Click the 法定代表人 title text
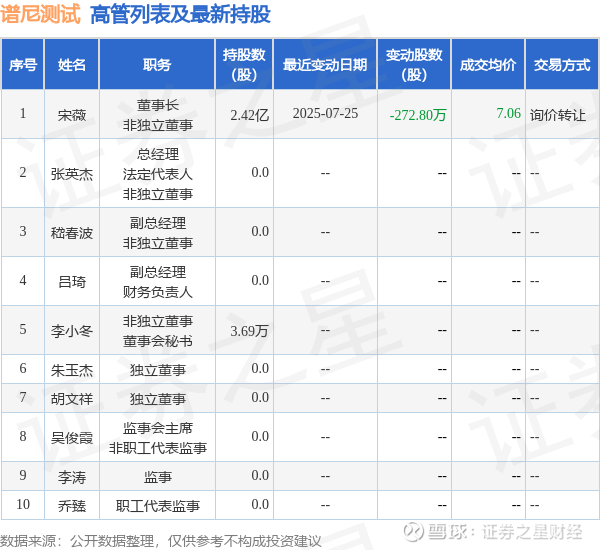The image size is (600, 550). 158,174
